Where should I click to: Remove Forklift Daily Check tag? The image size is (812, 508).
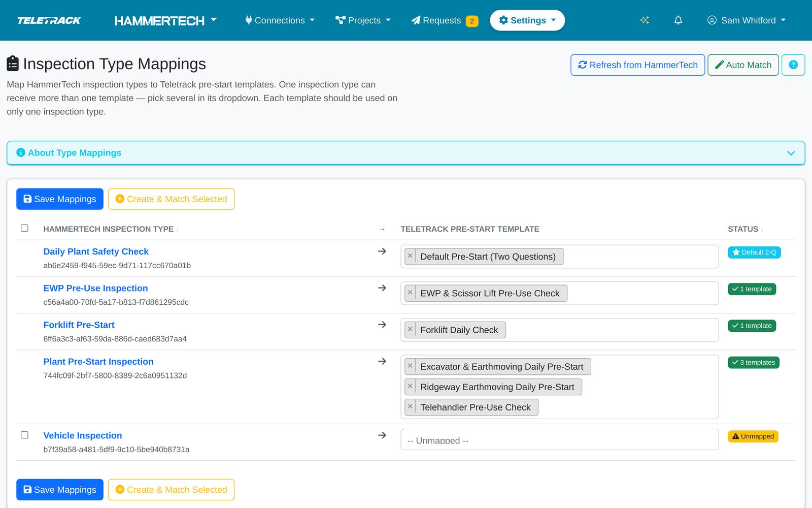pos(410,329)
